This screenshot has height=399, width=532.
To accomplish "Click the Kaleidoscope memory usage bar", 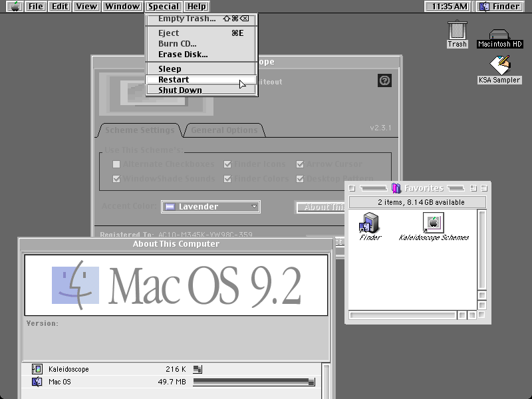I will pyautogui.click(x=198, y=369).
